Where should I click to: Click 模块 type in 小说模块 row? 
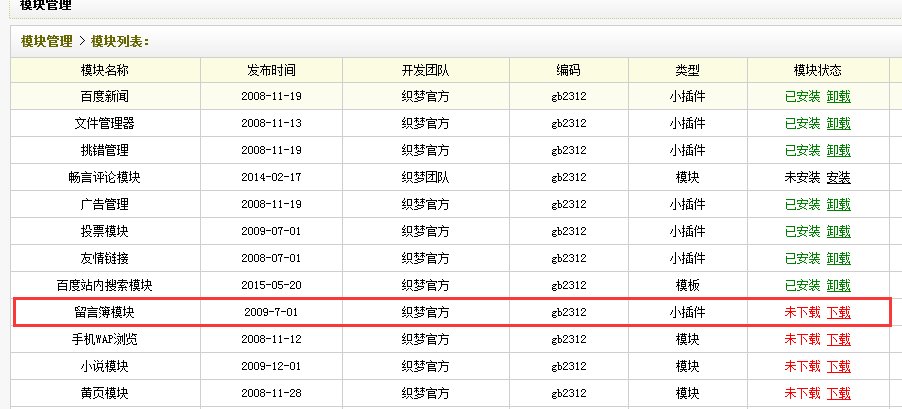687,366
